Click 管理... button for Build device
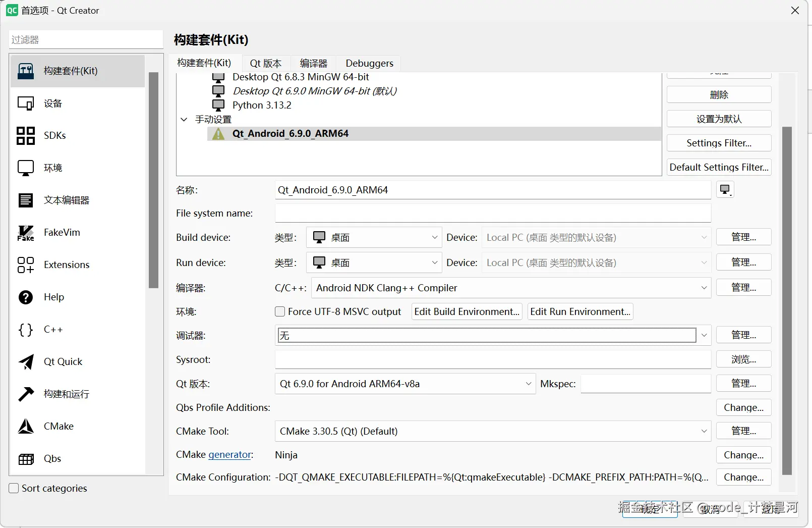Viewport: 812px width, 528px height. pyautogui.click(x=744, y=237)
